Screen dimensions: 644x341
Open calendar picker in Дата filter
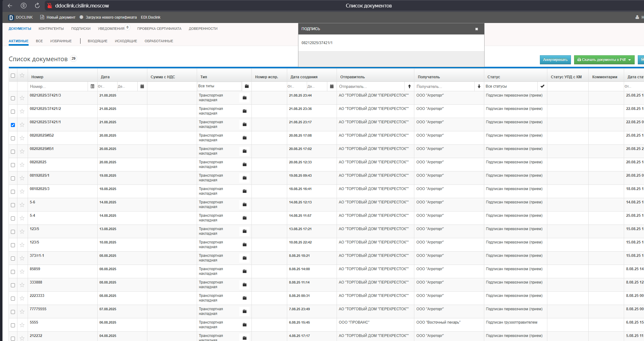(x=142, y=86)
